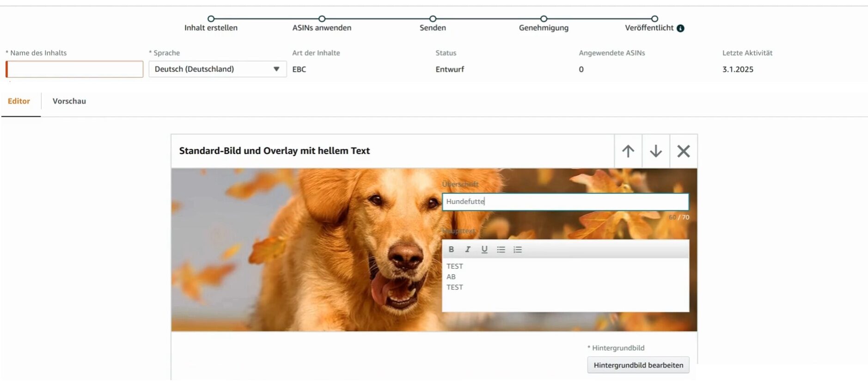
Task: Click the 60 / 70 character counter
Action: click(679, 217)
